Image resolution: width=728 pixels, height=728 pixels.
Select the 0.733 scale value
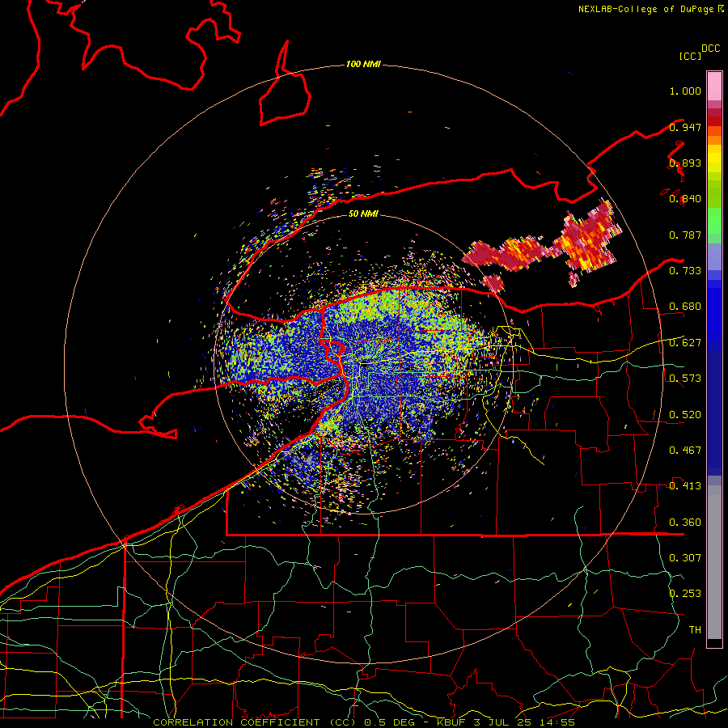(x=685, y=271)
